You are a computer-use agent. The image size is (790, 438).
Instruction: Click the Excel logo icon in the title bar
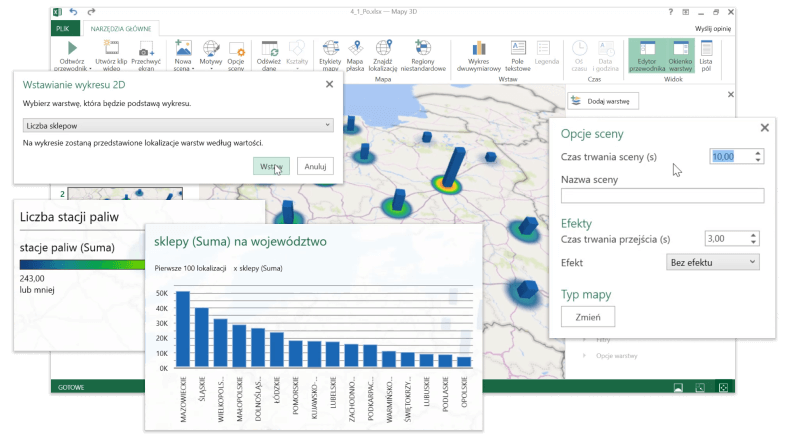click(x=57, y=12)
